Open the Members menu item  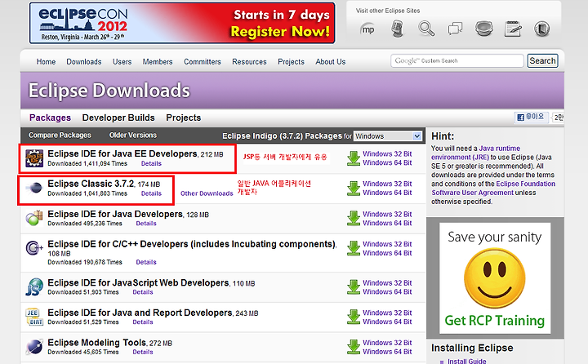coord(158,61)
